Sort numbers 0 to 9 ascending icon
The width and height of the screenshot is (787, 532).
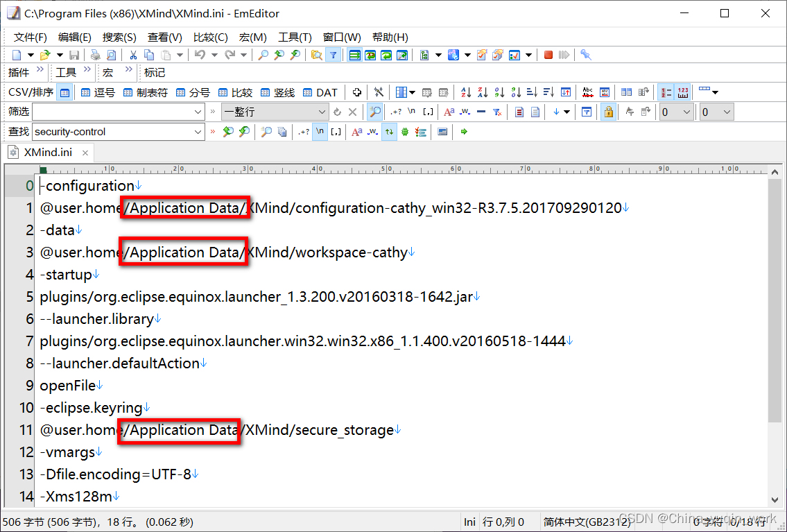(499, 92)
